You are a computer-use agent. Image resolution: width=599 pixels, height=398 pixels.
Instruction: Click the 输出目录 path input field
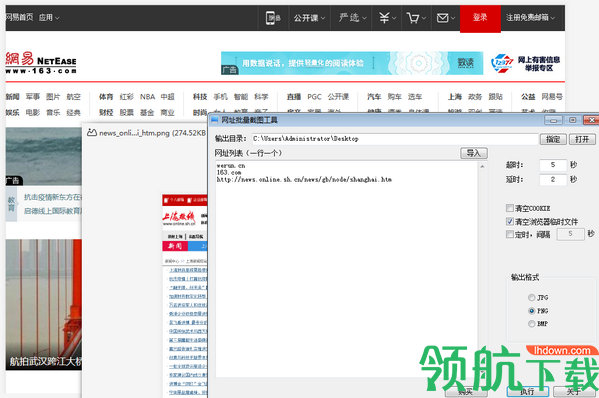click(x=395, y=139)
